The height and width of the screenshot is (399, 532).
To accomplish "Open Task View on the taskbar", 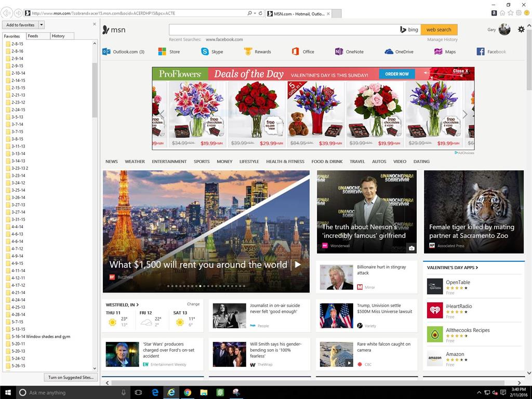I will [138, 393].
